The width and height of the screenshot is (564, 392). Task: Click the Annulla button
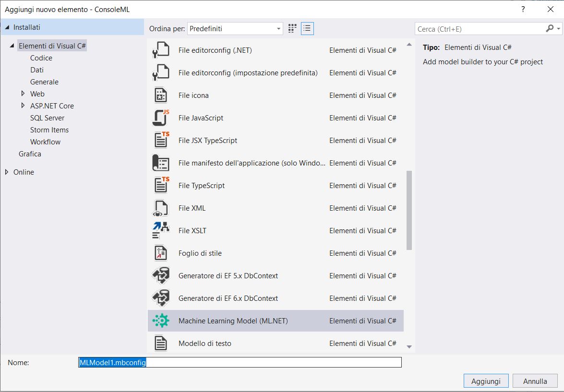pyautogui.click(x=535, y=381)
